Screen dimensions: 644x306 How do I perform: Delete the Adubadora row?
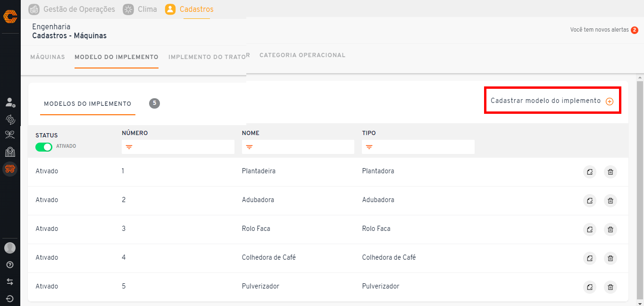point(611,201)
